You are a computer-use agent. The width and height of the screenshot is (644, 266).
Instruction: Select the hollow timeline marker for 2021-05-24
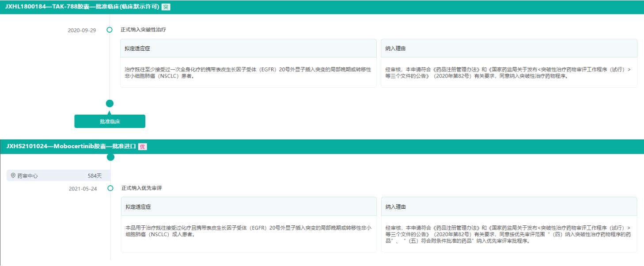(x=110, y=188)
